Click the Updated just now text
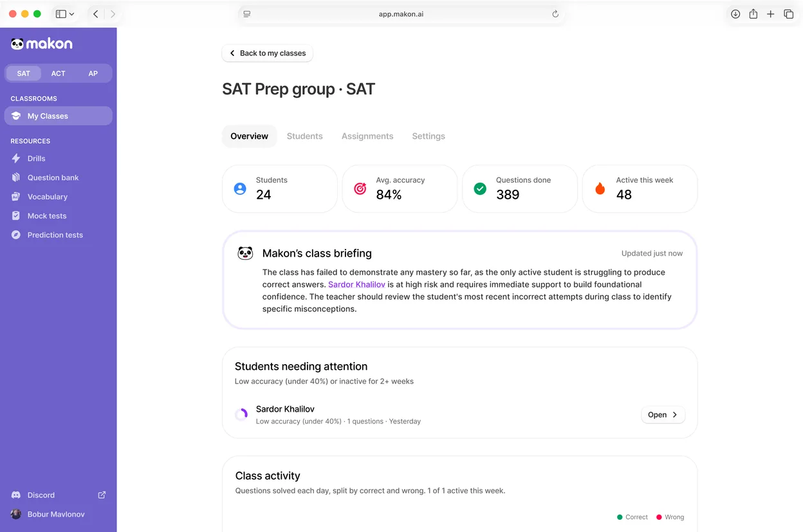Screen dimensions: 803x532 (x=652, y=253)
